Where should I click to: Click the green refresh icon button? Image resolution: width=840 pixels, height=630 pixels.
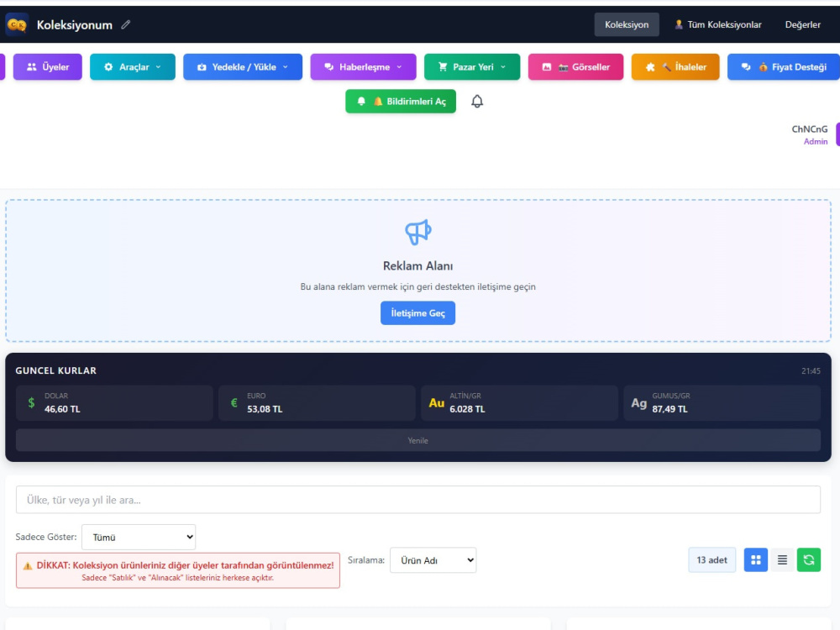tap(808, 559)
